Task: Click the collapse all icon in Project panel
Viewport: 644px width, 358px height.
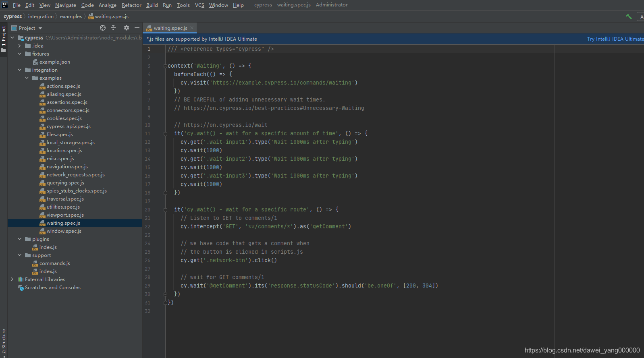Action: (113, 28)
